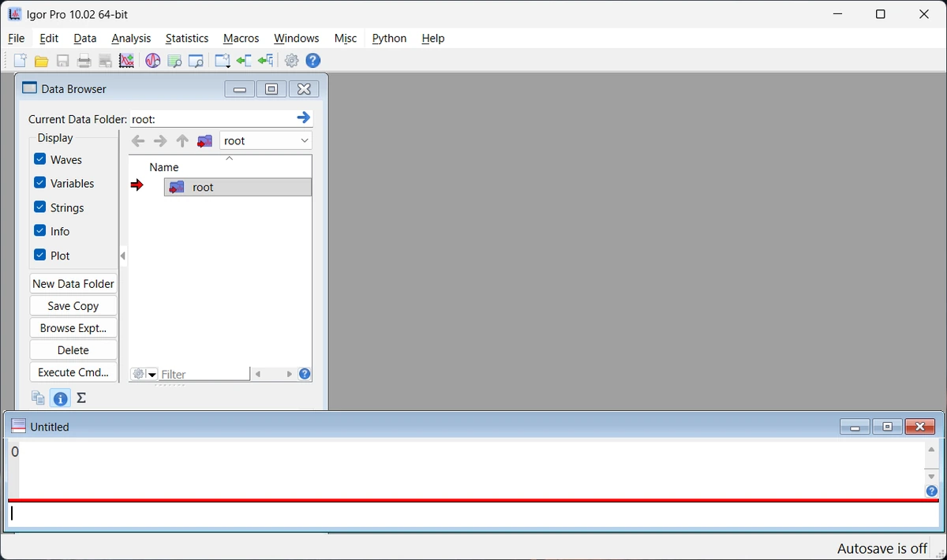Open the Macros menu
Viewport: 947px width, 560px height.
pyautogui.click(x=241, y=38)
